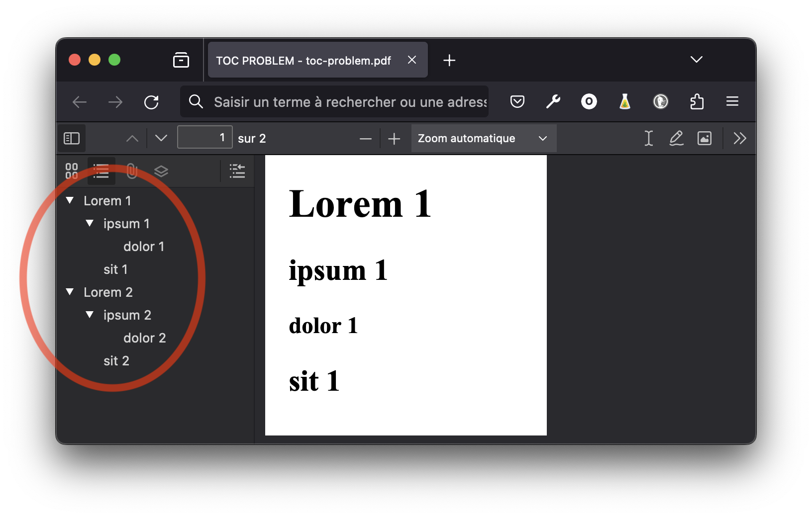Open the Firefox application menu
812x518 pixels.
click(x=732, y=102)
